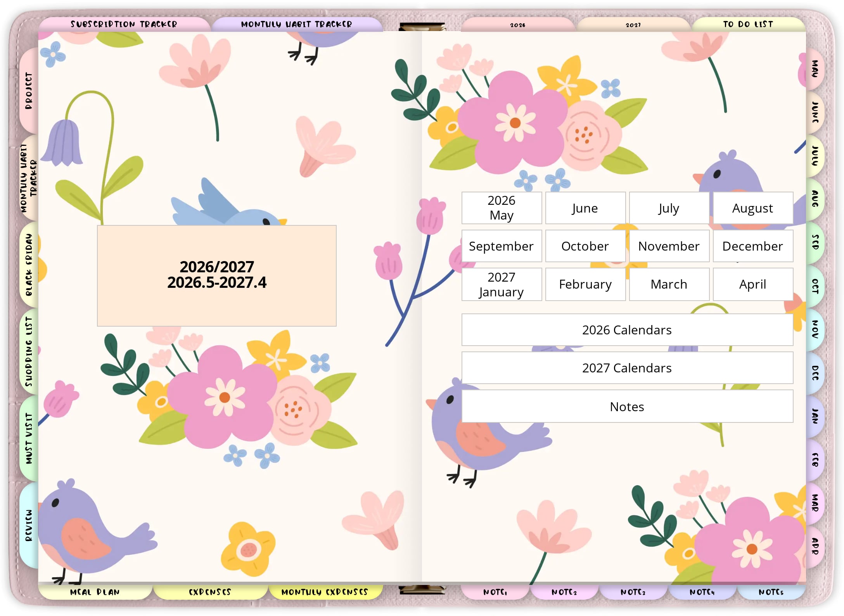This screenshot has height=616, width=844.
Task: Open the Meal Plan bottom tab
Action: 95,592
